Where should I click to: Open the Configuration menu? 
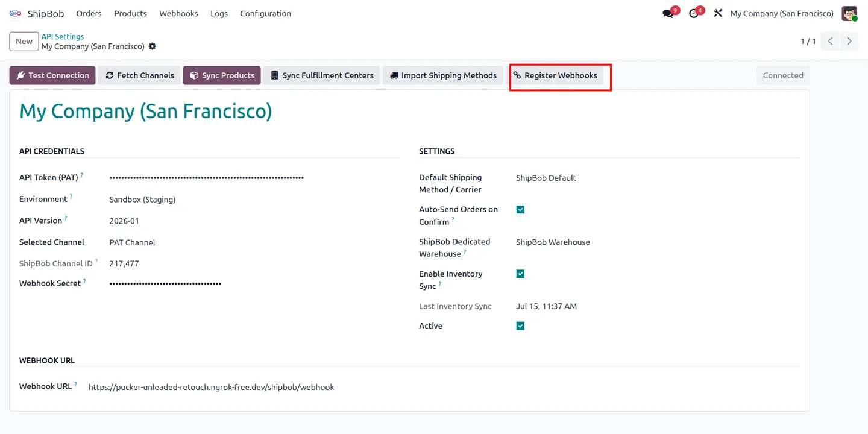tap(265, 13)
